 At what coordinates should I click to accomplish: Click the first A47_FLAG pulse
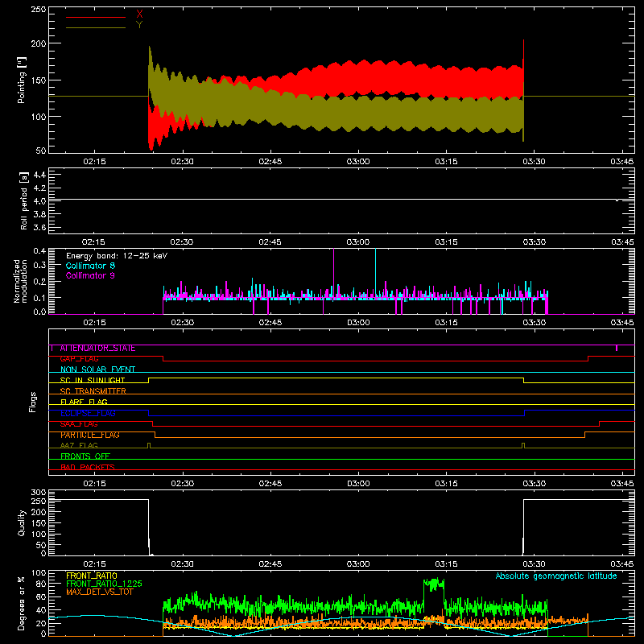(149, 445)
